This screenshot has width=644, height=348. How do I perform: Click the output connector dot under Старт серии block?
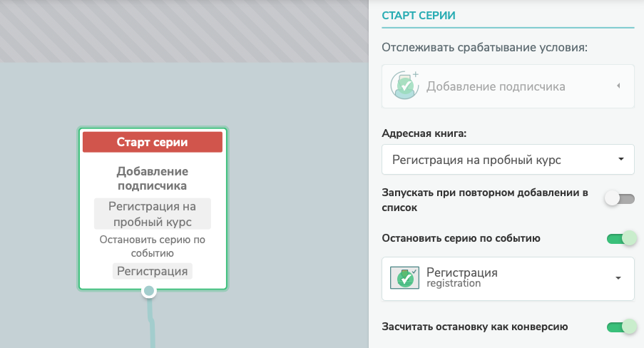(148, 291)
